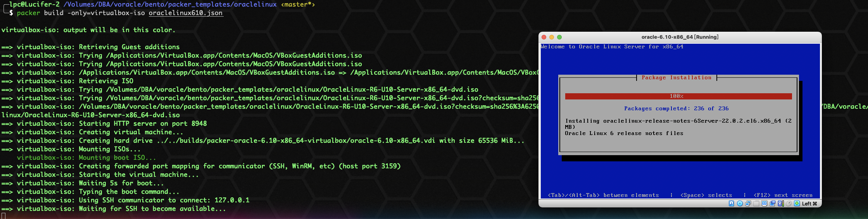Click the display settings status icon
868x219 pixels.
[x=764, y=204]
